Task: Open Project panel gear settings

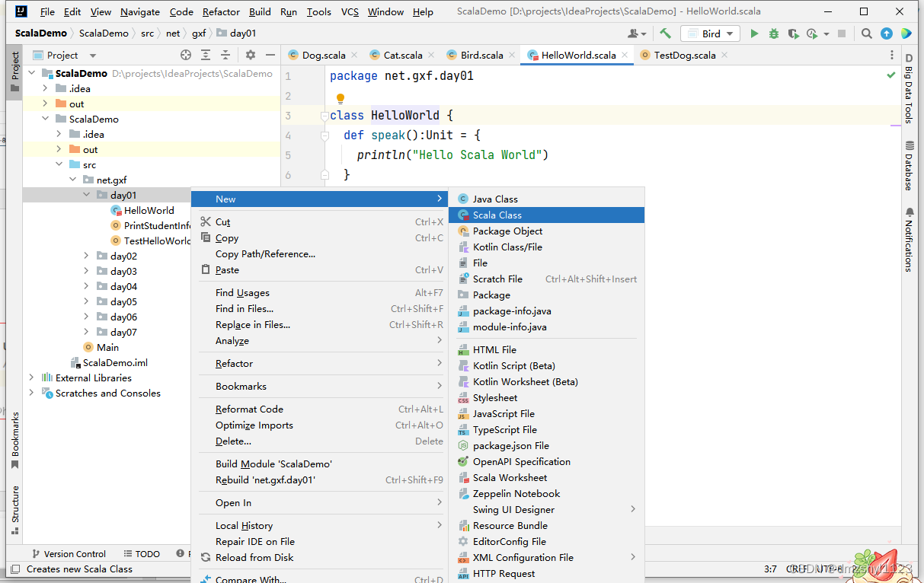Action: pos(251,55)
